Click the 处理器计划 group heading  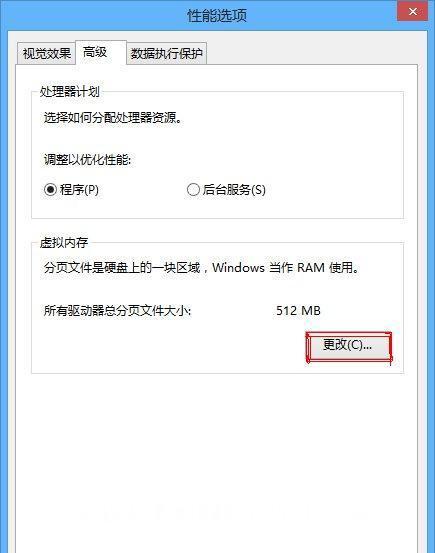(x=70, y=92)
